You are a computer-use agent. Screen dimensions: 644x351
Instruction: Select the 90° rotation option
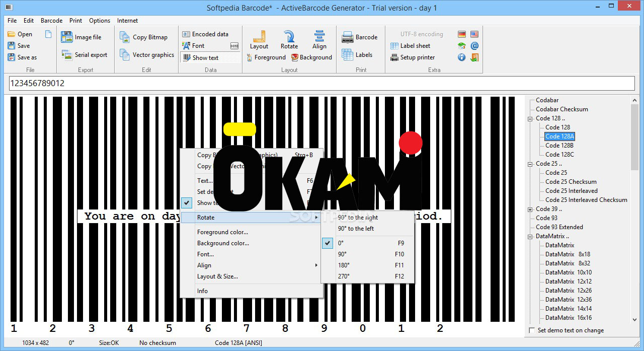coord(343,254)
